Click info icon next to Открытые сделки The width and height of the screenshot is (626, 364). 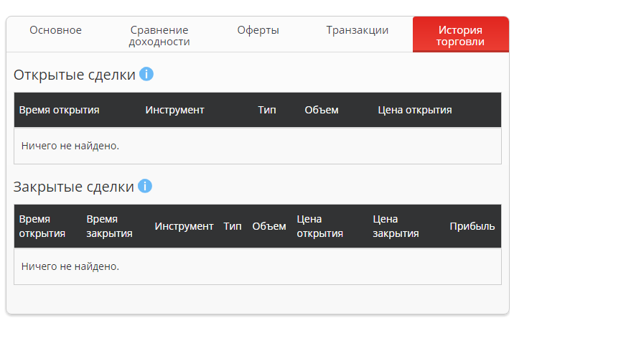pyautogui.click(x=146, y=74)
